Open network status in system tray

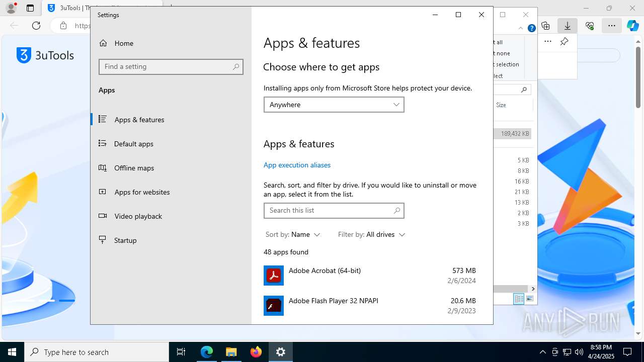(x=567, y=352)
